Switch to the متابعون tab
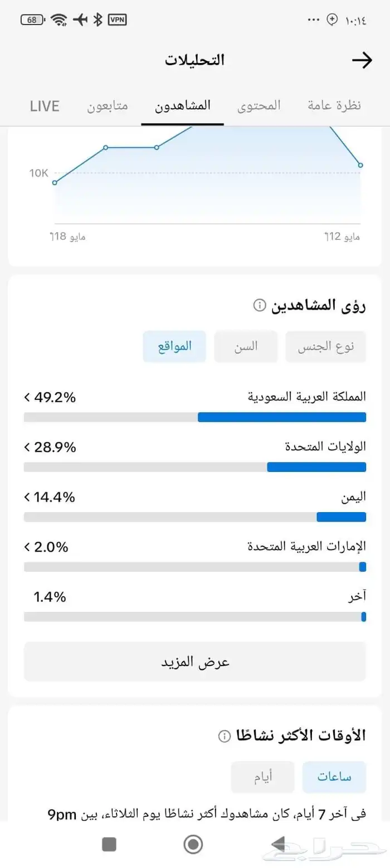 pos(108,105)
